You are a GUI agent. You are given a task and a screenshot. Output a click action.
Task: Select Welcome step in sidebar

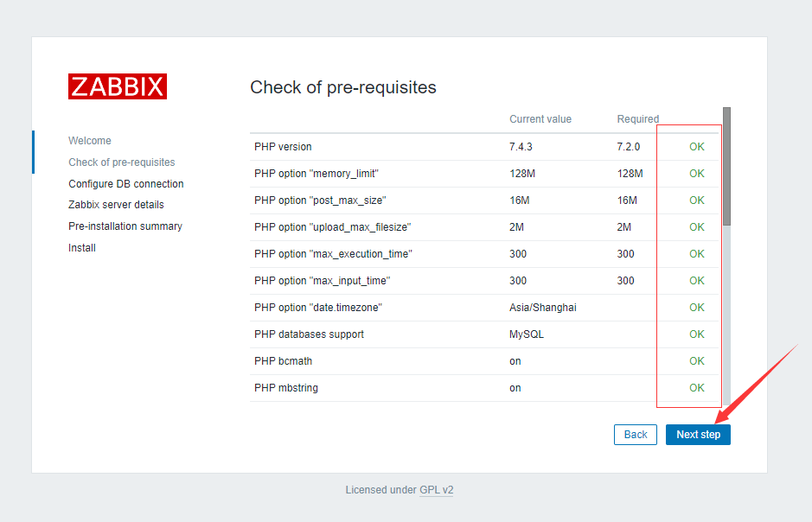(x=90, y=141)
